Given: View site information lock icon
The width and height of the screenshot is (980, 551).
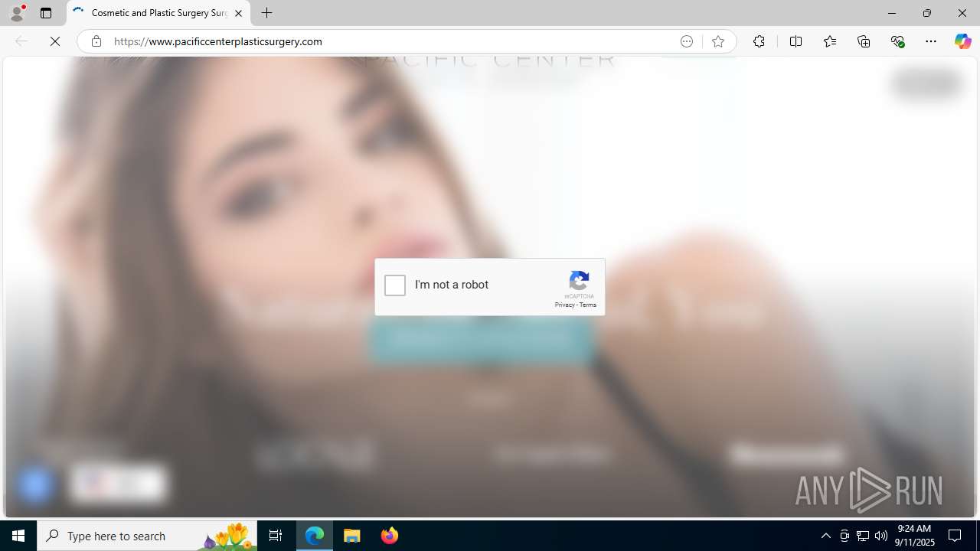Looking at the screenshot, I should point(96,41).
